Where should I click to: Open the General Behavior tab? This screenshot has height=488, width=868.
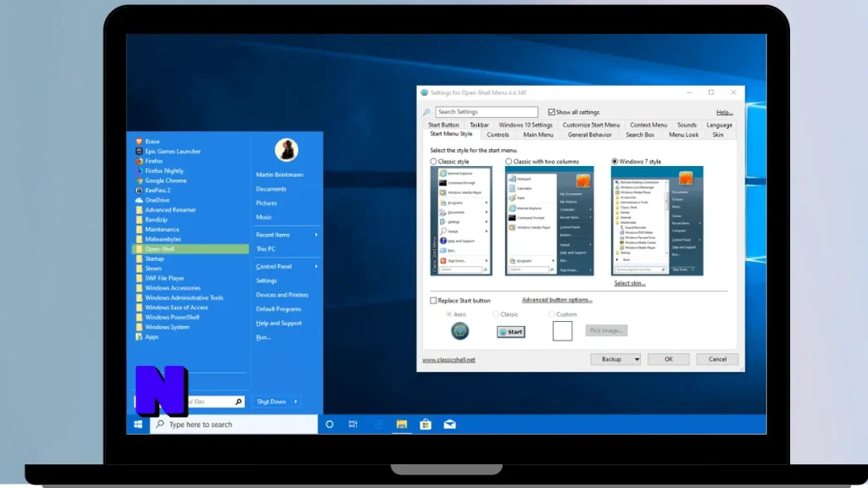click(590, 135)
